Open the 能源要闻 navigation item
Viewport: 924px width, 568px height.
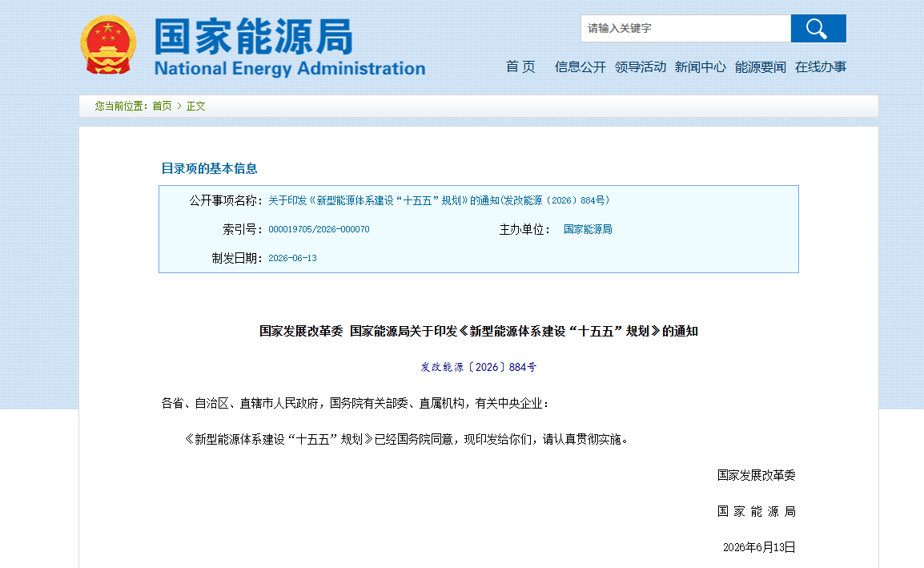(760, 66)
